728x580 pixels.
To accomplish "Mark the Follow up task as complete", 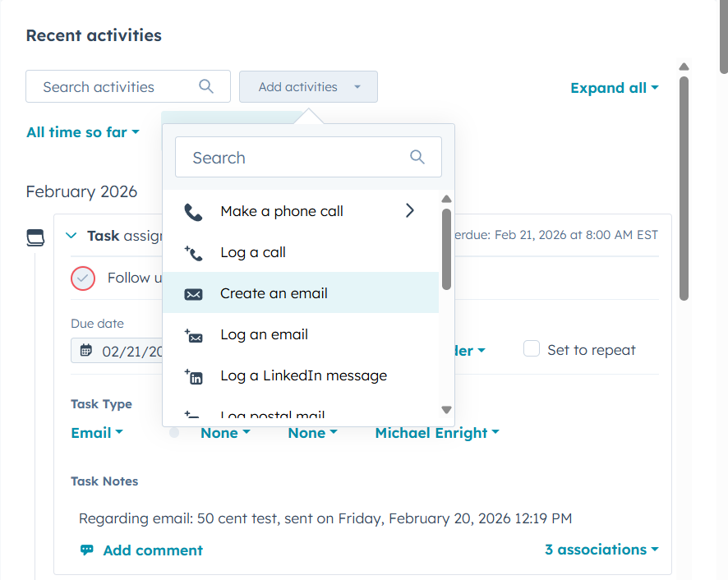I will click(83, 278).
